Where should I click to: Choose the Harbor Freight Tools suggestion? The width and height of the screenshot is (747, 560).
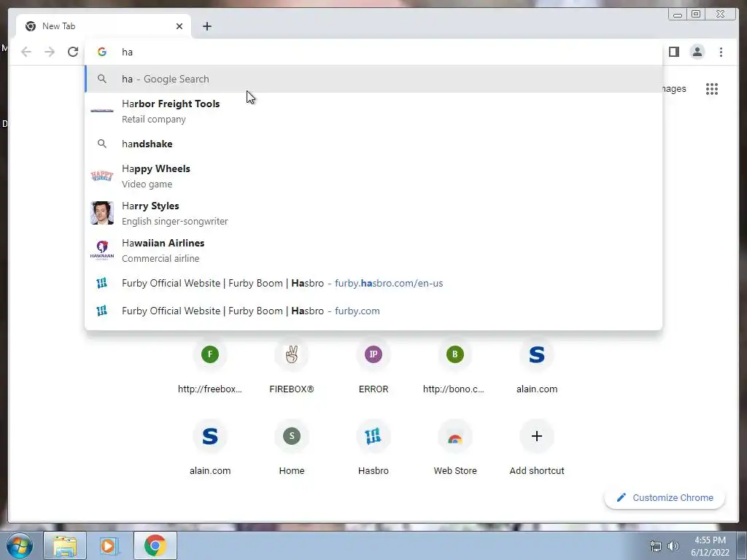(x=373, y=112)
